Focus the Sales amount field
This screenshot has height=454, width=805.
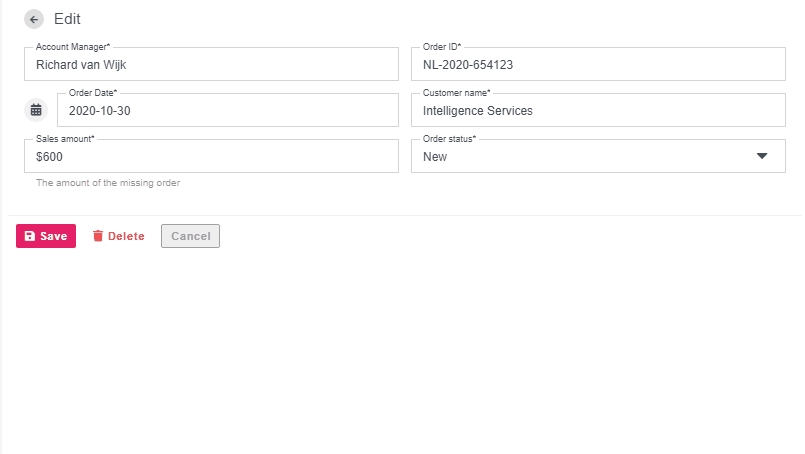pyautogui.click(x=211, y=157)
